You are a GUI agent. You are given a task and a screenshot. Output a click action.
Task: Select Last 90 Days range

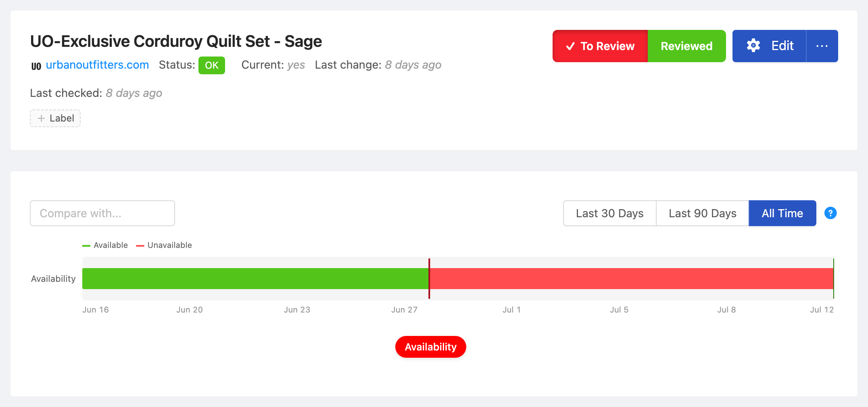(x=702, y=213)
